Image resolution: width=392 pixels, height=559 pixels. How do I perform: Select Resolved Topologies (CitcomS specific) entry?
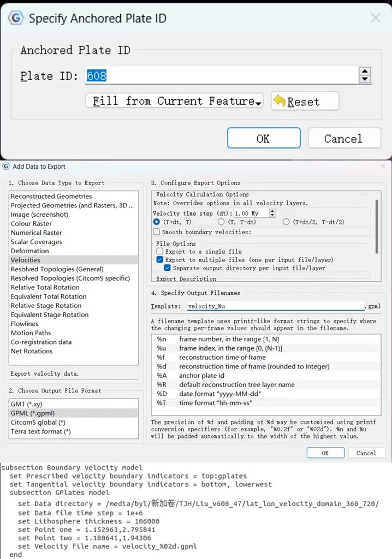click(74, 278)
